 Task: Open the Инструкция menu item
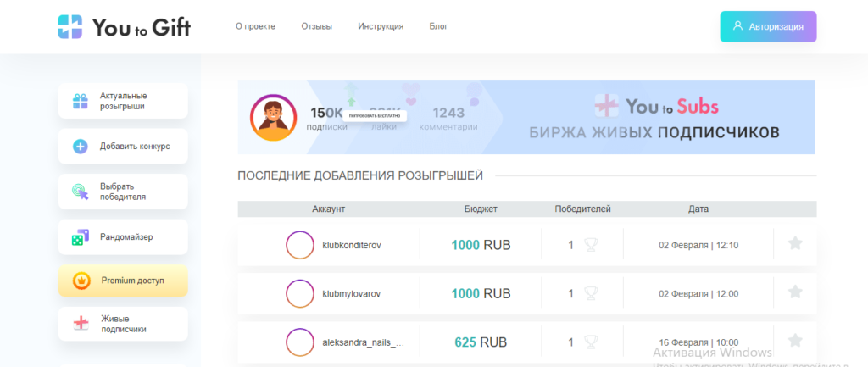click(x=381, y=26)
